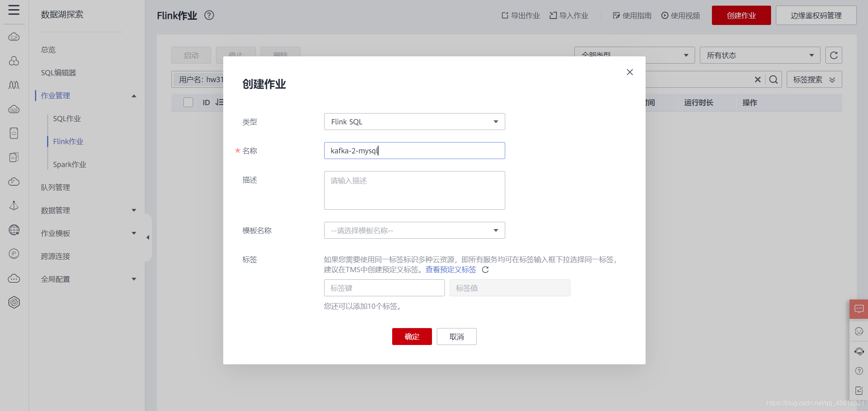Open the 使用指南 guide link
The width and height of the screenshot is (868, 411).
[x=632, y=15]
